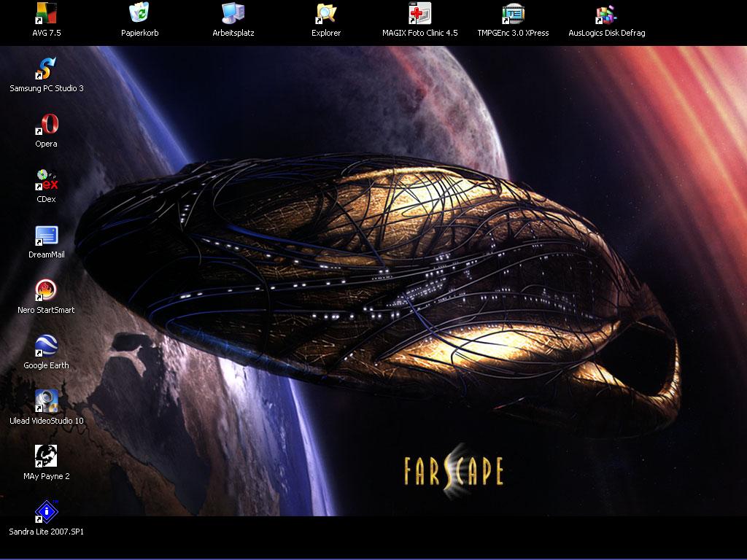Viewport: 747px width, 560px height.
Task: Click the TMPGEnc 3.0 XPress shortcut
Action: [x=513, y=14]
